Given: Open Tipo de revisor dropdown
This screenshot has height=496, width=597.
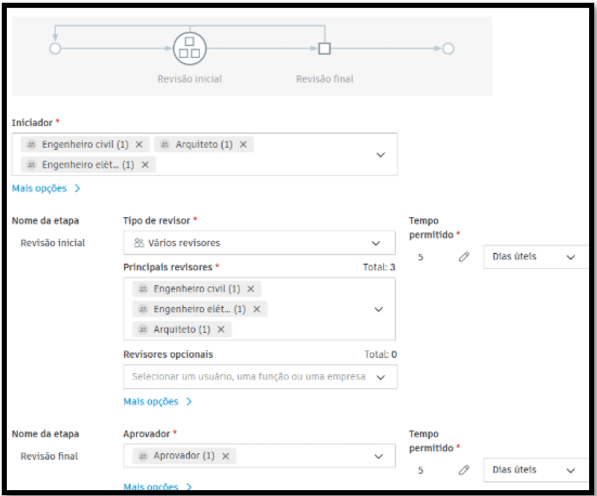Looking at the screenshot, I should coord(259,243).
